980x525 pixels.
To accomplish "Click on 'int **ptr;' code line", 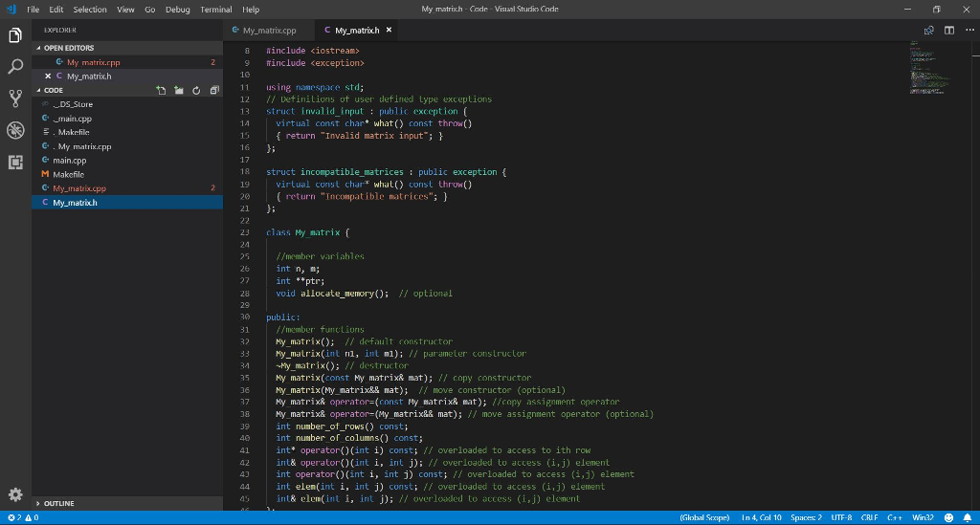I will [300, 281].
